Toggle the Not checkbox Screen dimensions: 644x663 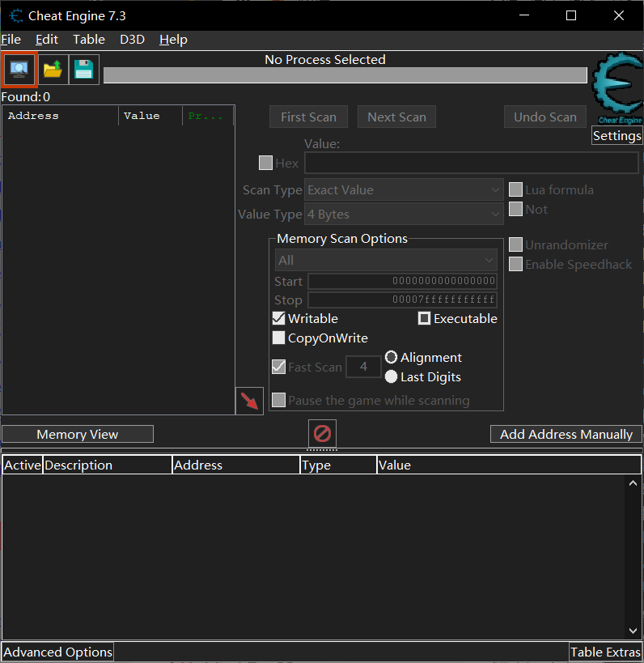(x=515, y=209)
